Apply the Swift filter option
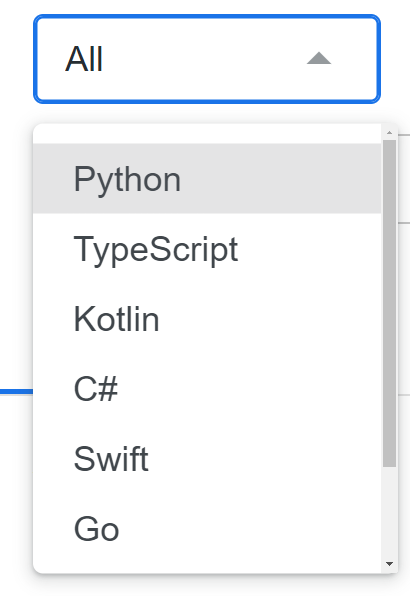410x596 pixels. (207, 458)
